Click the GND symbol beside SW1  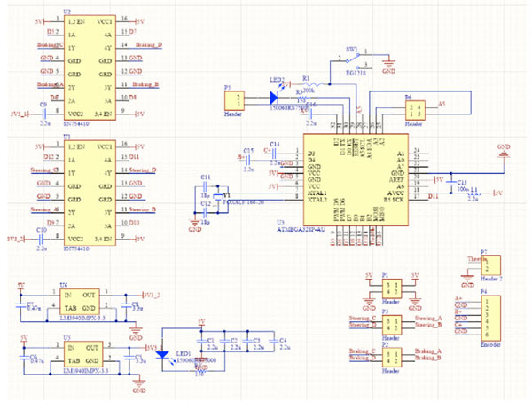coord(388,65)
